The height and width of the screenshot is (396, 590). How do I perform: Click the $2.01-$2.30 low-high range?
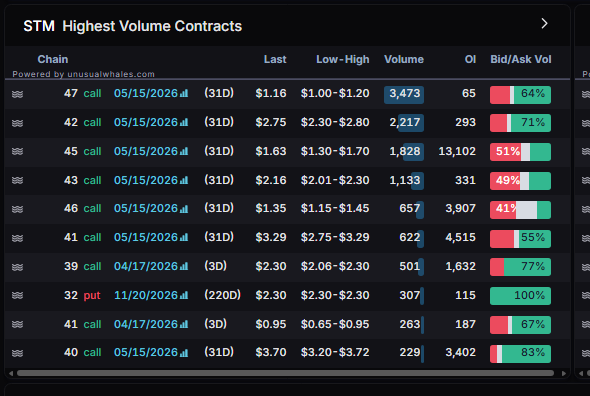tap(335, 180)
